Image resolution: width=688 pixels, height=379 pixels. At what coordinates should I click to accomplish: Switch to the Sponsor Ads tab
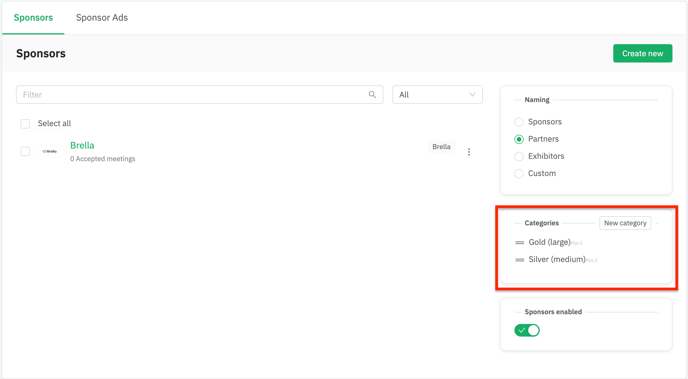pyautogui.click(x=102, y=18)
